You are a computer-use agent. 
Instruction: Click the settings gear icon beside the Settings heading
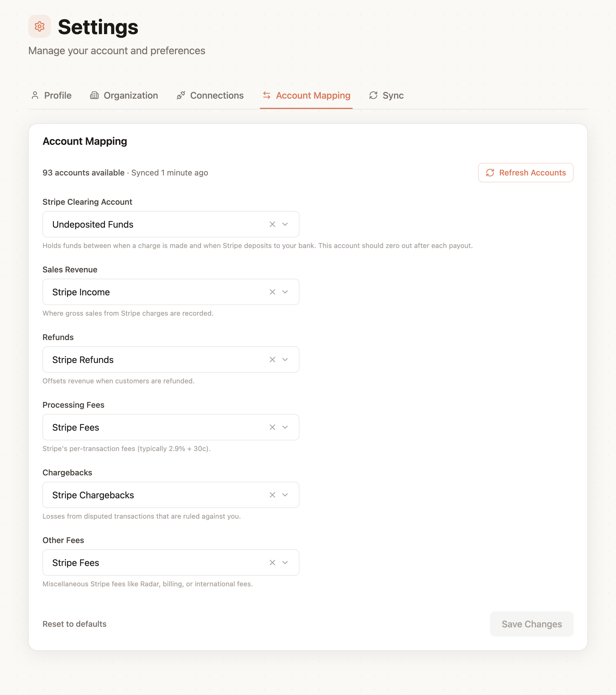40,27
